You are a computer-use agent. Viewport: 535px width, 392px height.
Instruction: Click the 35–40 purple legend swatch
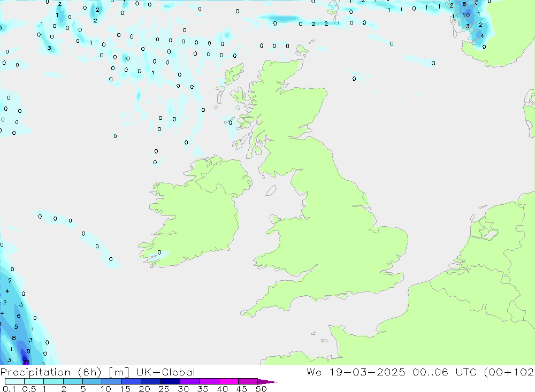click(x=209, y=381)
